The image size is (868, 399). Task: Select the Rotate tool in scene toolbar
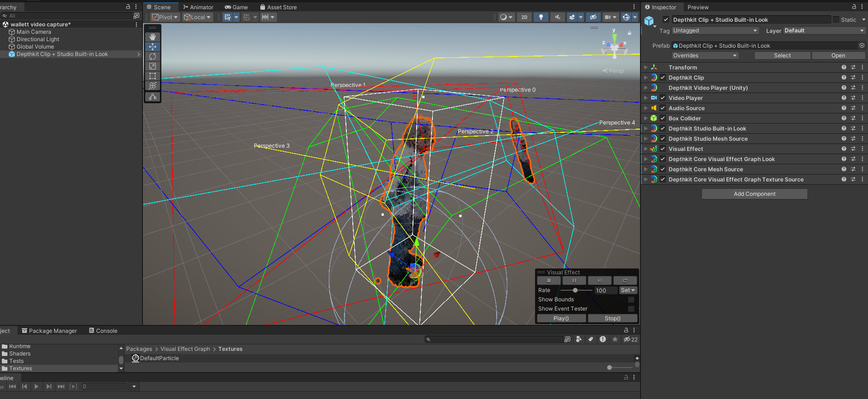[x=153, y=56]
